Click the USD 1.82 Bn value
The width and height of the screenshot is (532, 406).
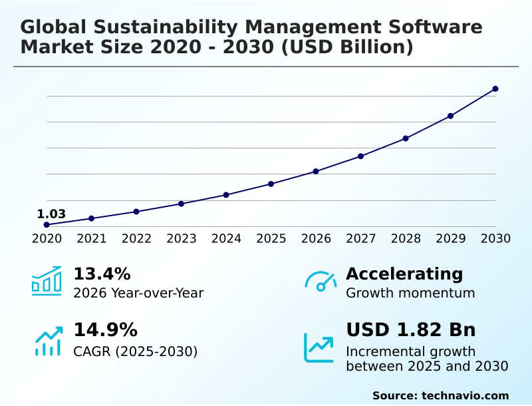410,330
